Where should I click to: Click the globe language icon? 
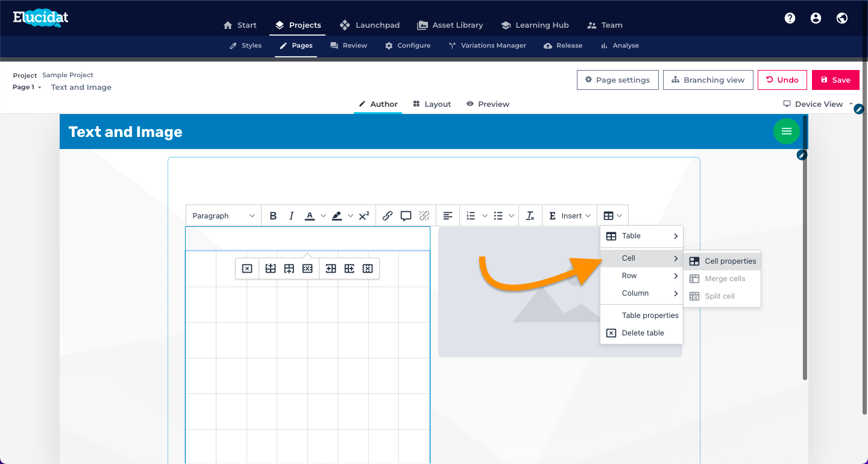[x=842, y=18]
